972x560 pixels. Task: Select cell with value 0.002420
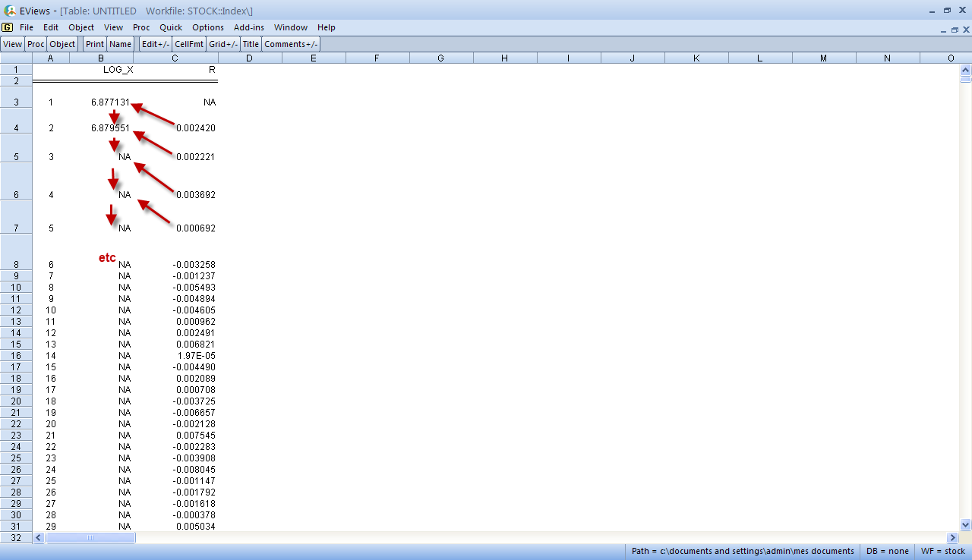click(196, 128)
